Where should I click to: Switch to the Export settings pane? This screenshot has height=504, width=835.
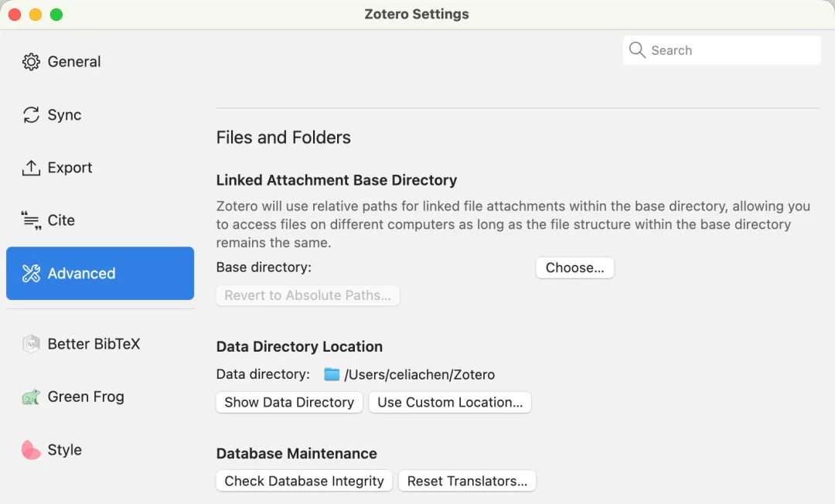(x=70, y=168)
